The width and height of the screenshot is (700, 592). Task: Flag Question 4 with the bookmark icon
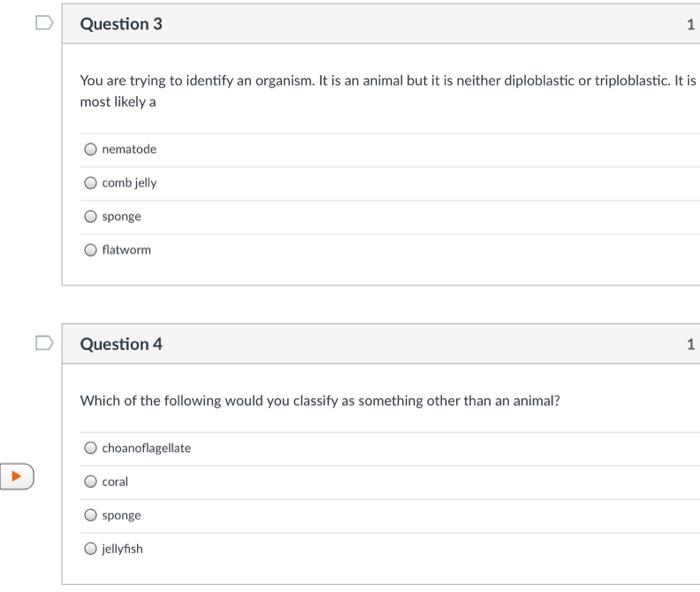click(42, 343)
